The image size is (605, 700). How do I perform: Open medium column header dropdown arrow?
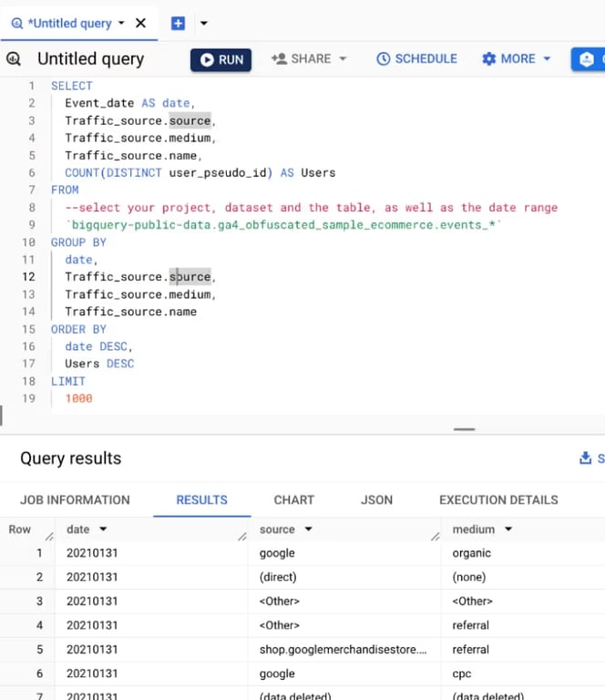pyautogui.click(x=508, y=529)
